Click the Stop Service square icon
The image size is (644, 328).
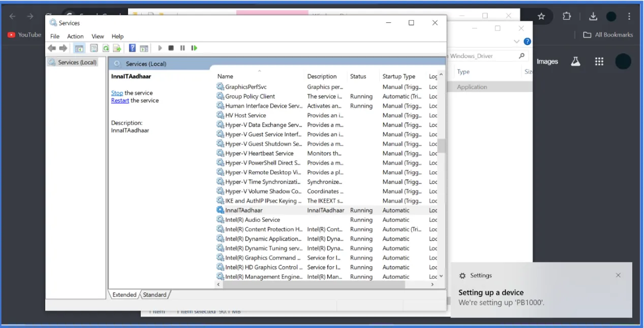pos(171,48)
